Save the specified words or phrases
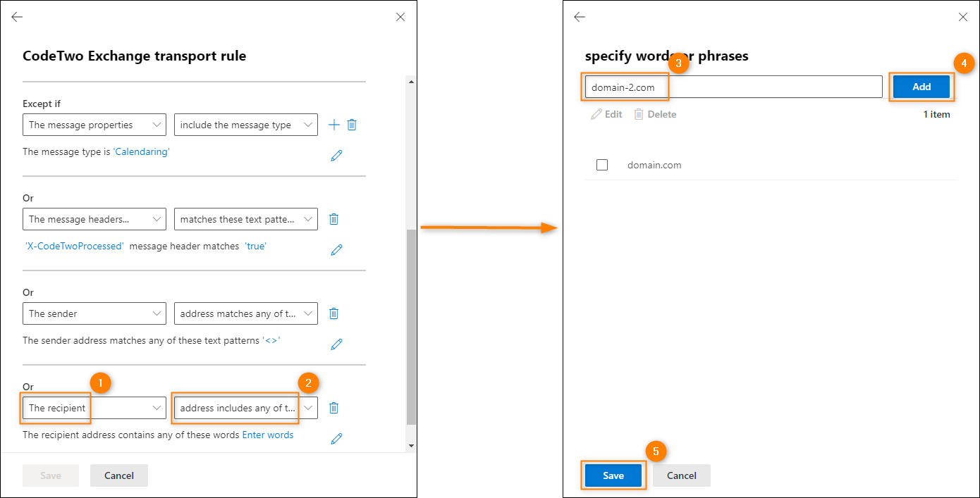Screen dimensions: 980x498 613,475
